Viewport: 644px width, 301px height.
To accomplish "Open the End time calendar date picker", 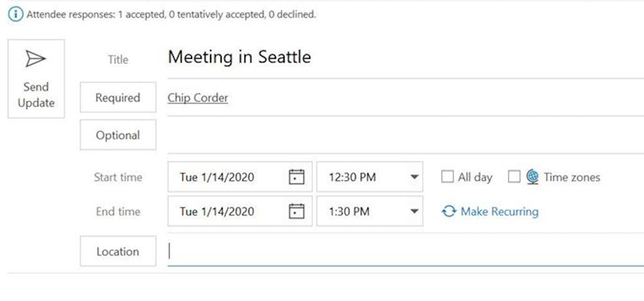I will coord(297,211).
